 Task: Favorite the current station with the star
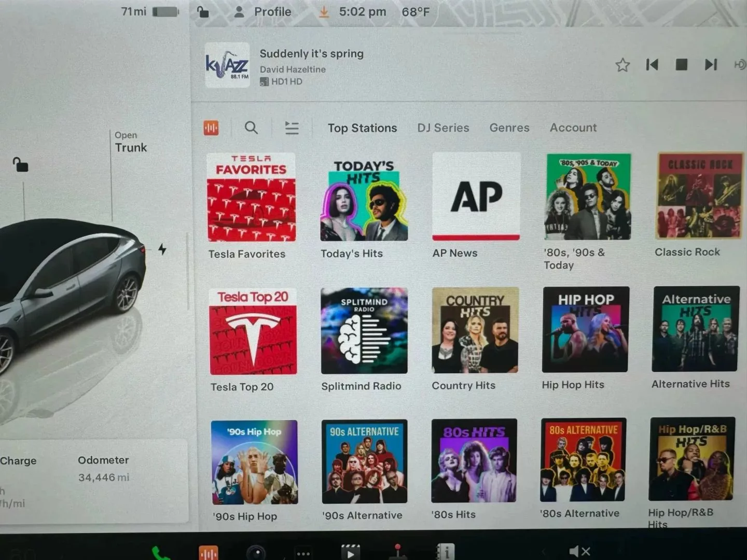tap(622, 65)
